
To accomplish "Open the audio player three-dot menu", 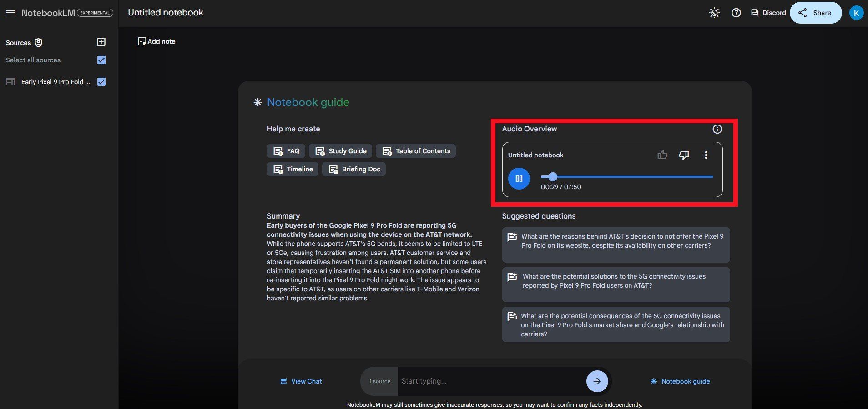I will pyautogui.click(x=706, y=155).
